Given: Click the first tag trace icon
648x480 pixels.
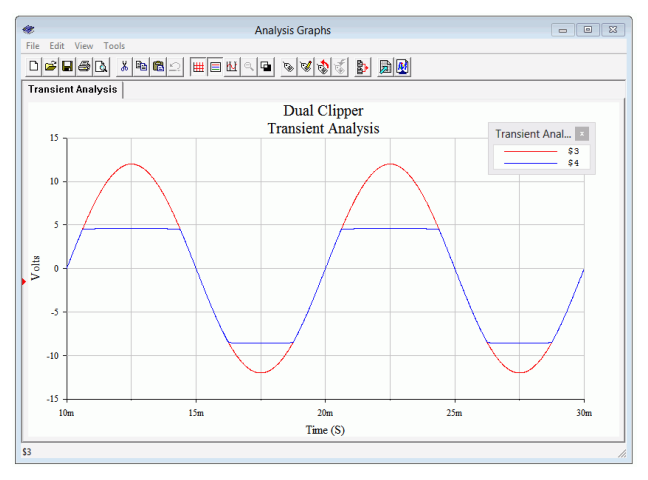Looking at the screenshot, I should click(x=288, y=66).
